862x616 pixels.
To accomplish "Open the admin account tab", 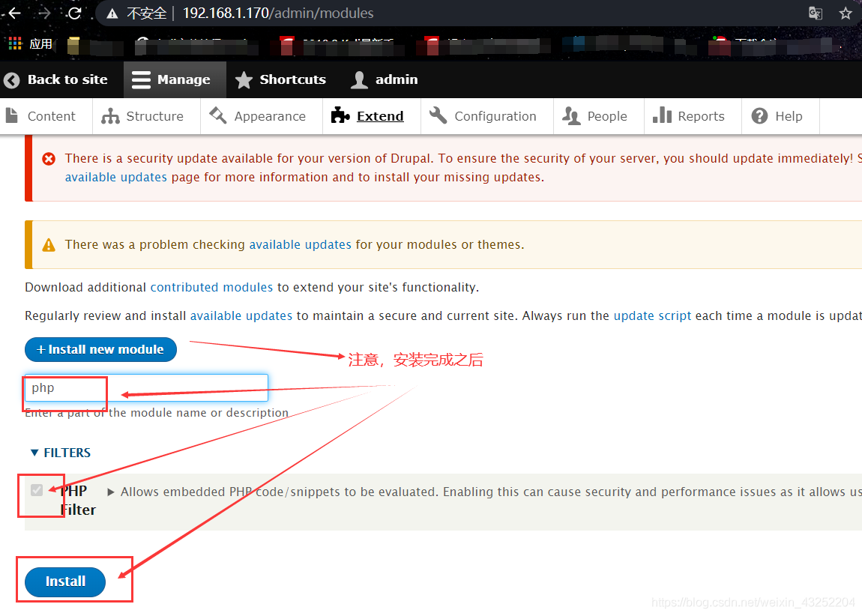I will 385,79.
